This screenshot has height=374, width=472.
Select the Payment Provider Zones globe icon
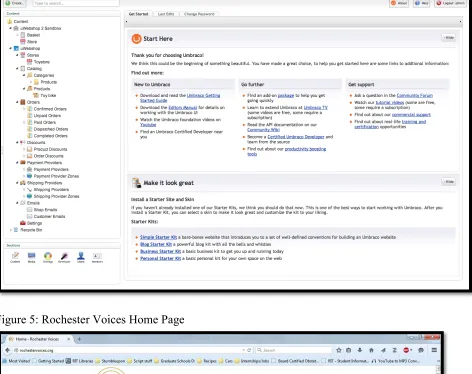pos(29,176)
